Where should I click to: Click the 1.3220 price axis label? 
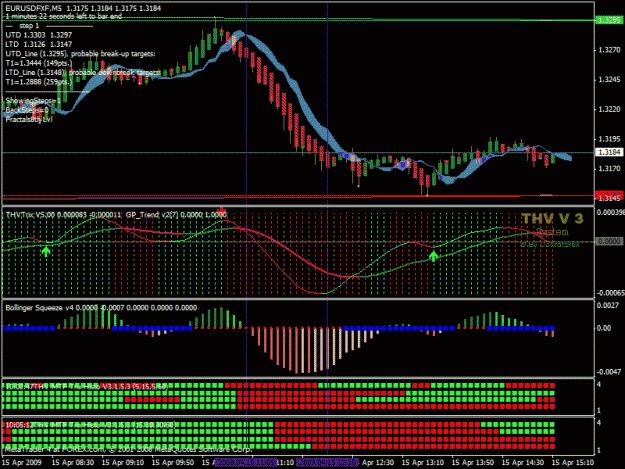[609, 109]
